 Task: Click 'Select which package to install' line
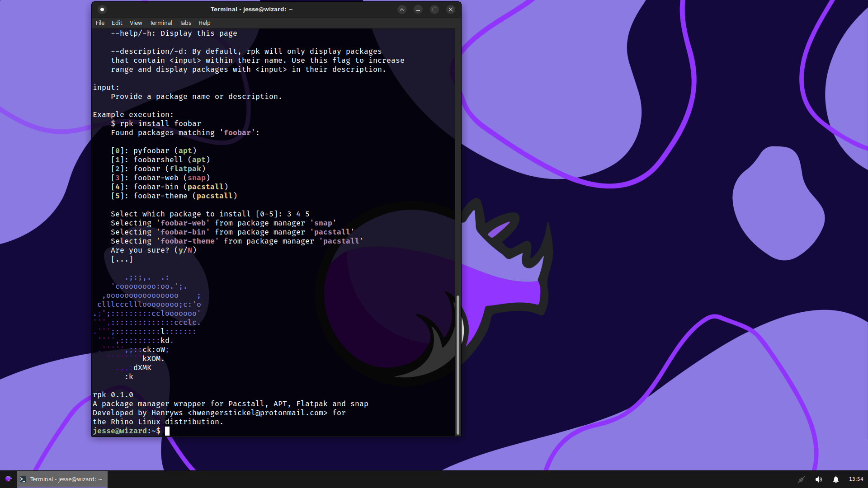pyautogui.click(x=210, y=214)
